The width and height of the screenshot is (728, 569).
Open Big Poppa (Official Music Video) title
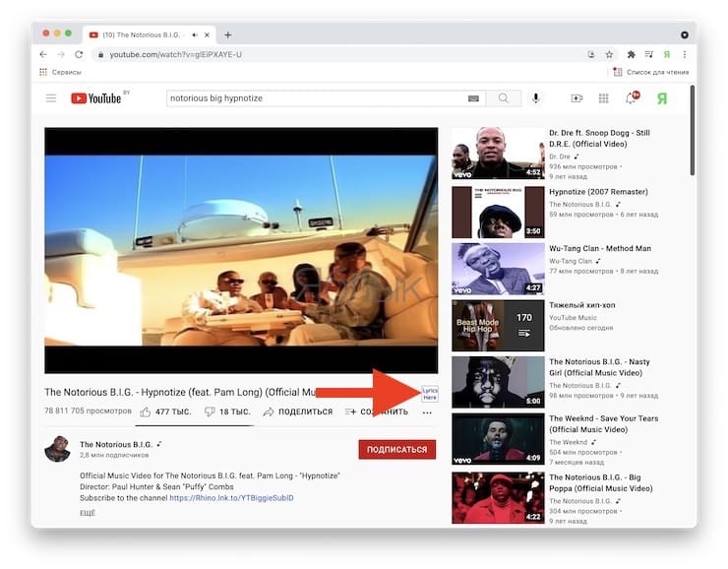click(601, 482)
